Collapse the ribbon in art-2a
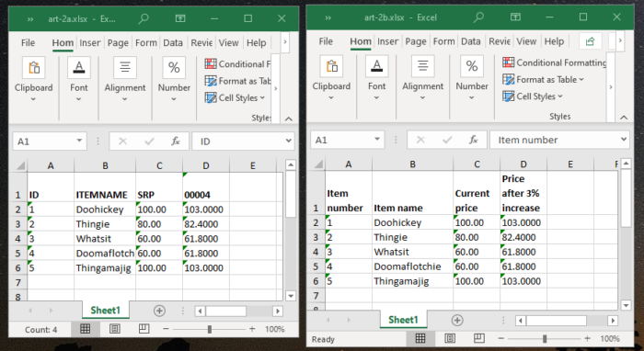644x351 pixels. coord(289,119)
